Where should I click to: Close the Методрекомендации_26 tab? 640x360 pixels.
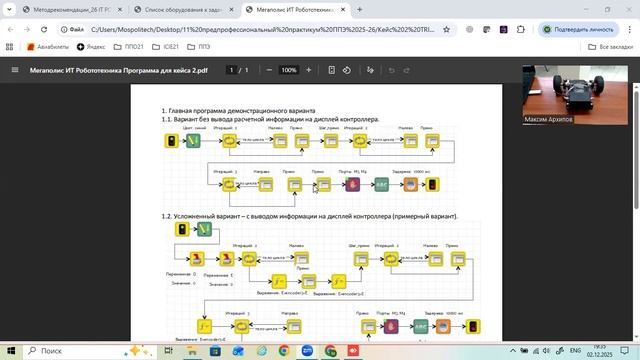tap(120, 9)
